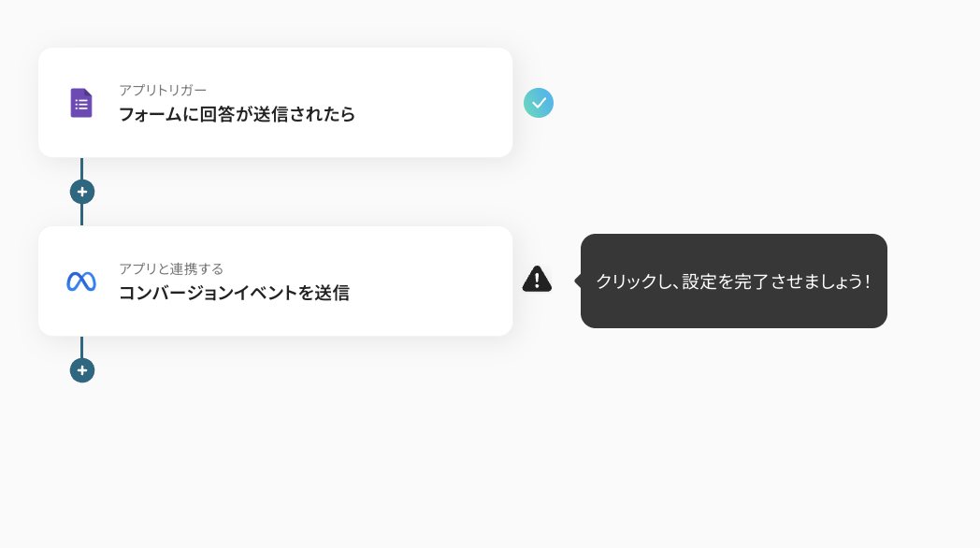
Task: Click the tooltip pointer arrow
Action: click(x=575, y=280)
